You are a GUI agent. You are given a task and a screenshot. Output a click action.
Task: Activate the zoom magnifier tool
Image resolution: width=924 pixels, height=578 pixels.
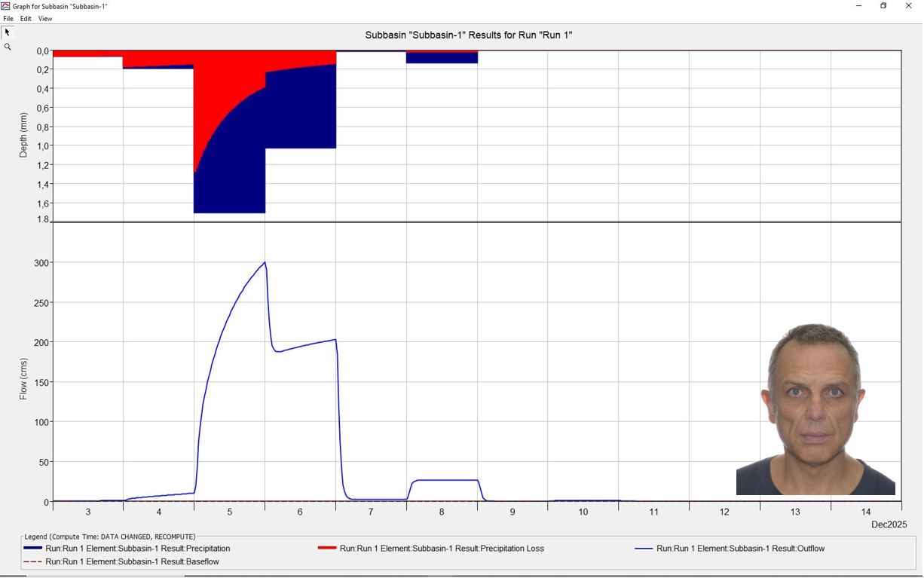tap(8, 47)
